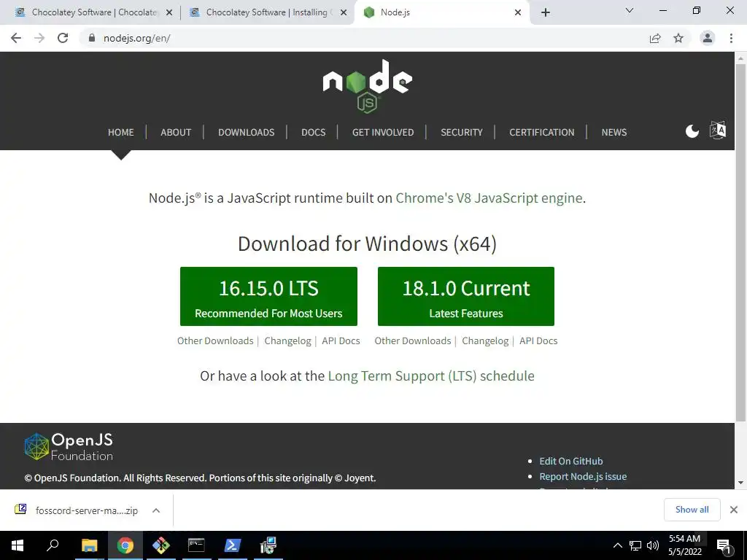This screenshot has height=560, width=747.
Task: Click Report Node.js issue link
Action: click(x=583, y=476)
